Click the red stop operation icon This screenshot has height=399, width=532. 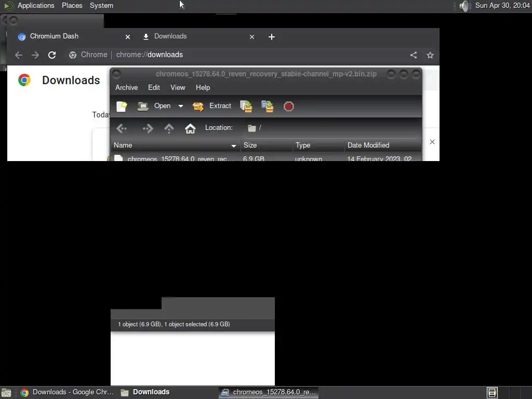click(289, 107)
